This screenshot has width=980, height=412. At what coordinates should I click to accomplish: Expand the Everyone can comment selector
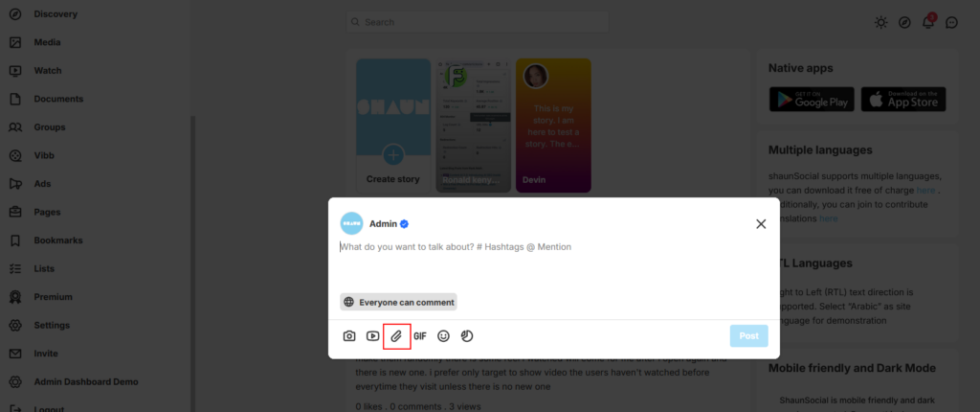[399, 302]
